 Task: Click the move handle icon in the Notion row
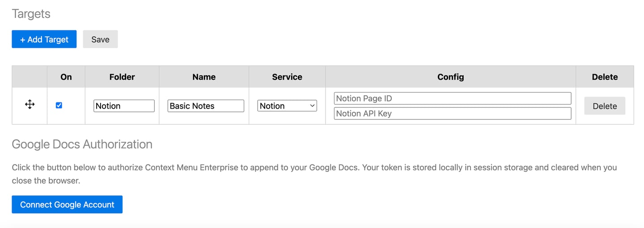coord(30,105)
